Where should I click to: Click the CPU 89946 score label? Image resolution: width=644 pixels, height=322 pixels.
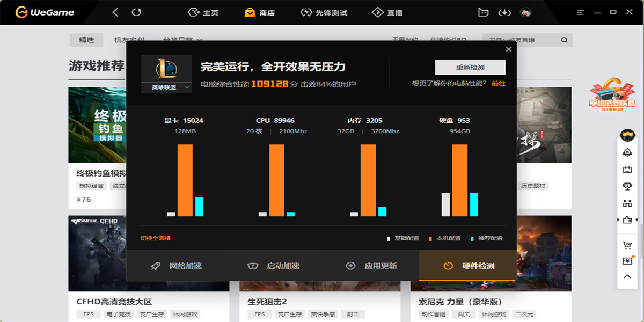point(275,120)
